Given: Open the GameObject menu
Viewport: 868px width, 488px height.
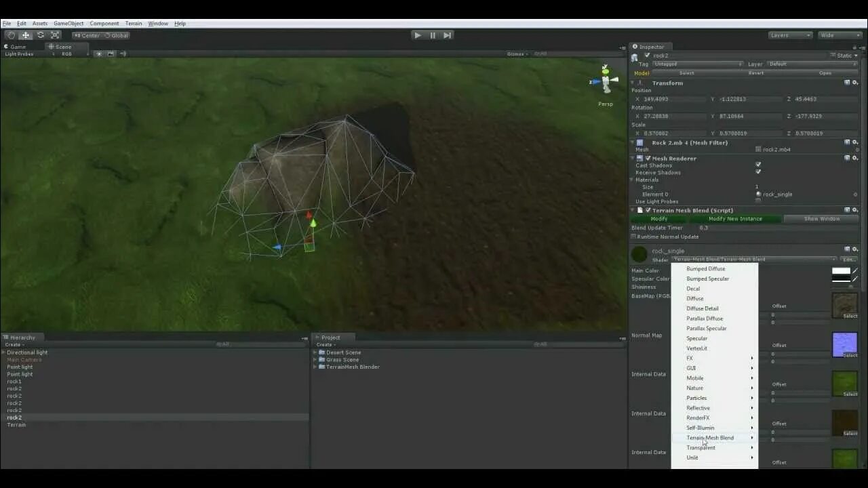Looking at the screenshot, I should click(x=68, y=23).
